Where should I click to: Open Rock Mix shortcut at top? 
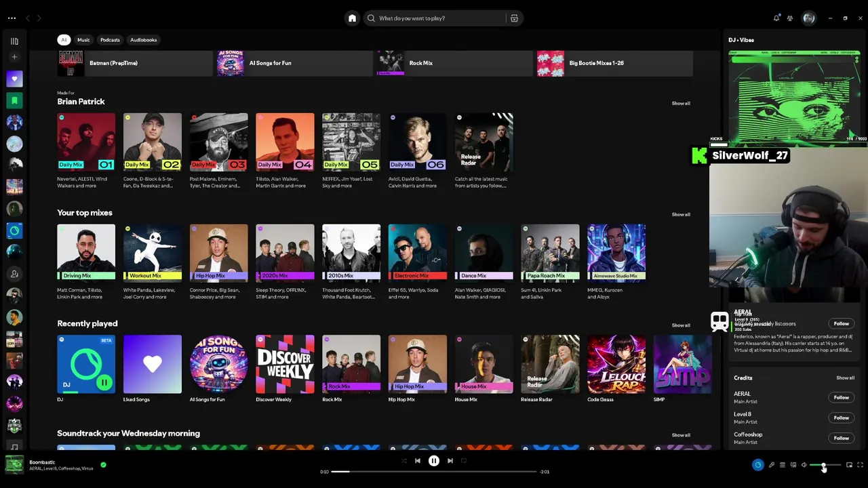click(455, 63)
